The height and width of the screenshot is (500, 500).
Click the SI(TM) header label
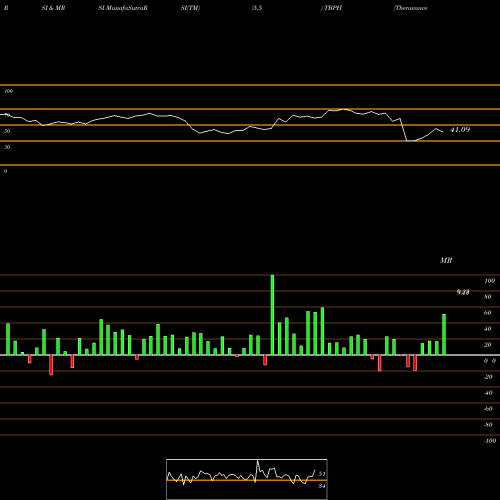pos(191,8)
